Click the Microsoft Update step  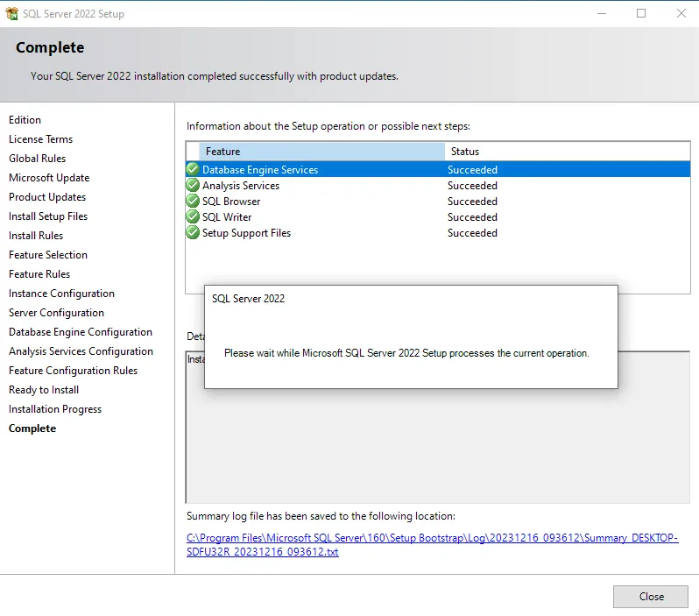(x=49, y=178)
